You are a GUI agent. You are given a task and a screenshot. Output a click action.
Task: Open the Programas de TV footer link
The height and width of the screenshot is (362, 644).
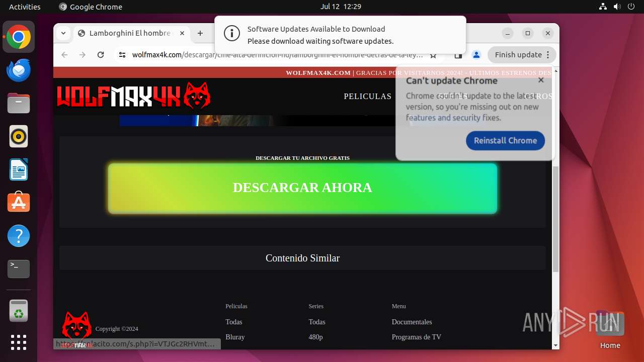coord(417,337)
